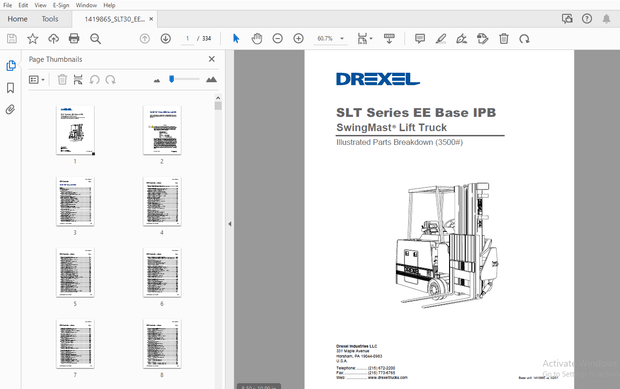Click the www.drexeltrucks.com web address
Screen dimensions: 620x389
pyautogui.click(x=388, y=378)
